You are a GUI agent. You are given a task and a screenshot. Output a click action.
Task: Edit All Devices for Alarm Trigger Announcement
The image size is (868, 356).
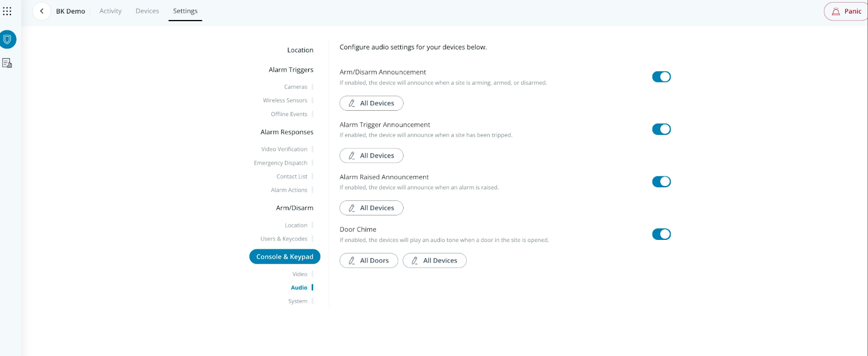372,156
